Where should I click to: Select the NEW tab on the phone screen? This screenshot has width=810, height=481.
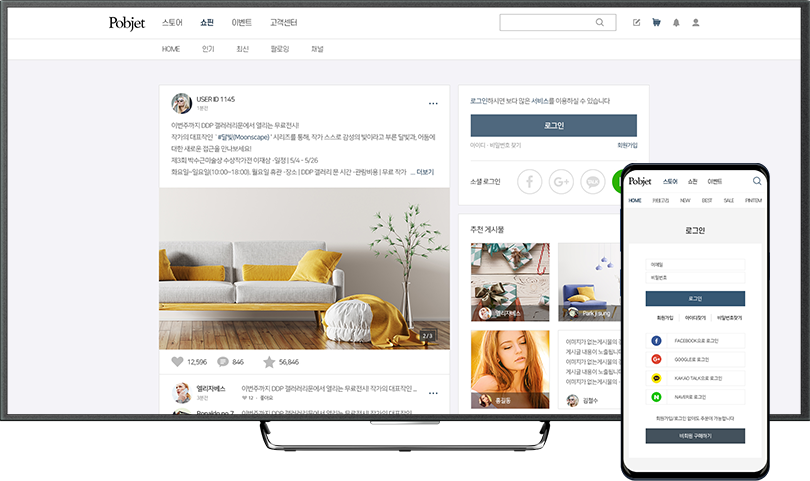click(685, 200)
